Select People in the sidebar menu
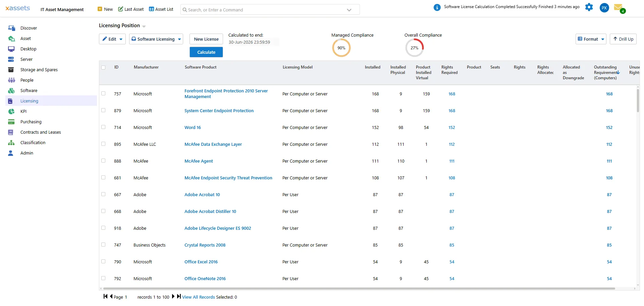Image resolution: width=644 pixels, height=306 pixels. click(x=27, y=80)
